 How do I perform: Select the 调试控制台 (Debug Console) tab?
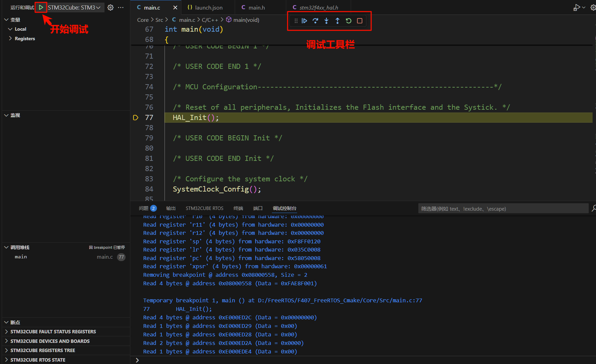tap(285, 208)
